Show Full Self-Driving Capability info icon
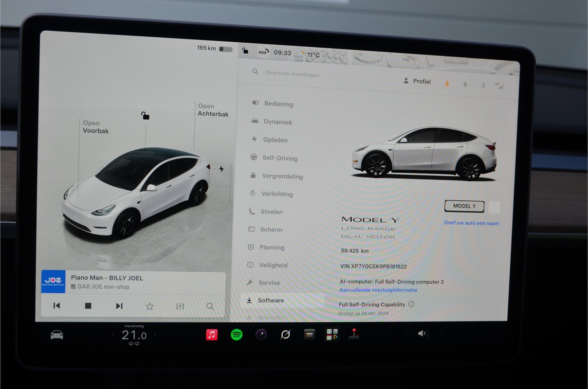 (411, 304)
